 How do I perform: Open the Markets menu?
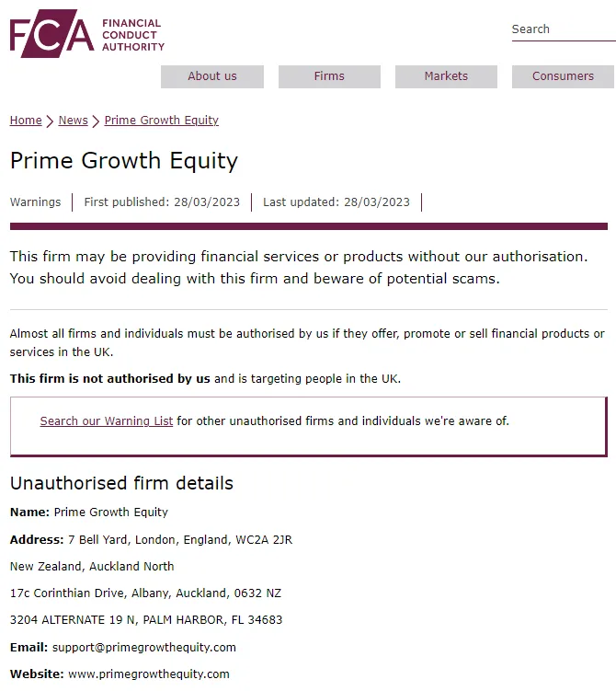pyautogui.click(x=446, y=76)
